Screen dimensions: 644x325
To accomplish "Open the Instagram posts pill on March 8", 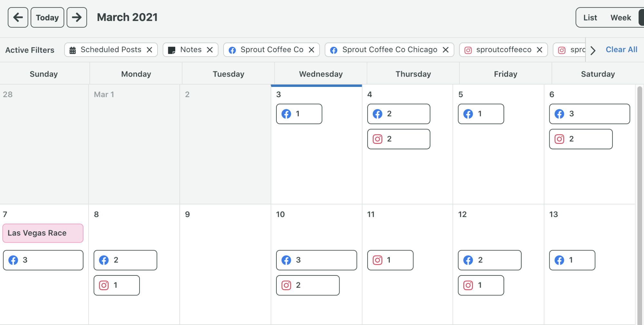I will (116, 285).
